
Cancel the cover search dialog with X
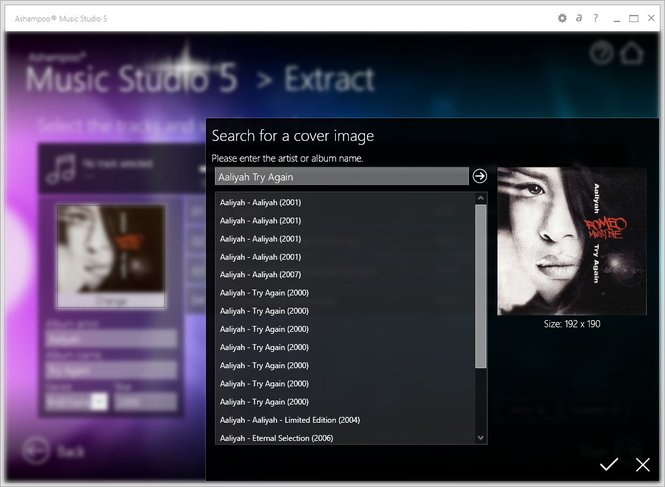coord(643,465)
